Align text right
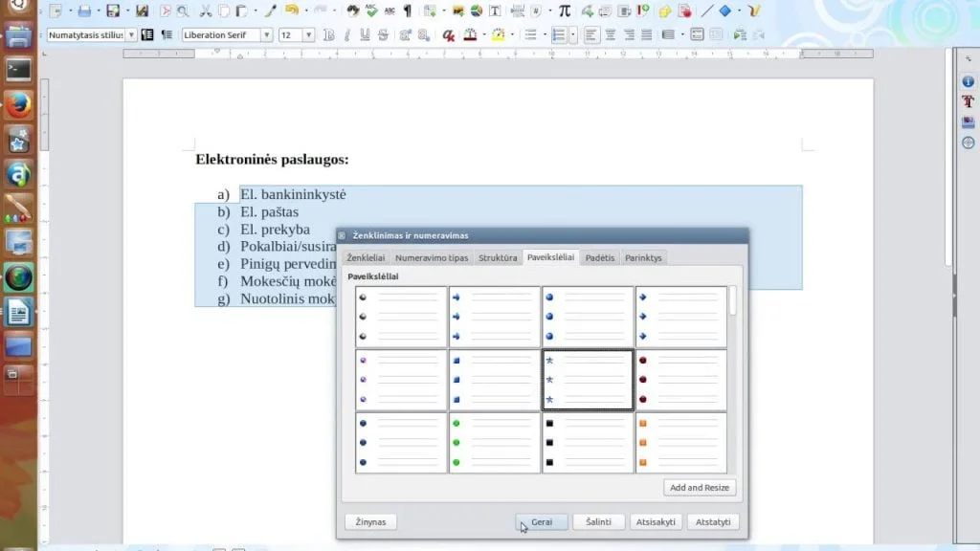Image resolution: width=980 pixels, height=551 pixels. [629, 35]
